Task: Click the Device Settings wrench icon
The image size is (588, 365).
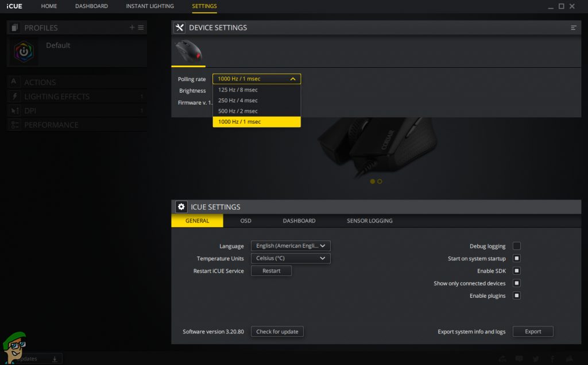Action: (180, 28)
